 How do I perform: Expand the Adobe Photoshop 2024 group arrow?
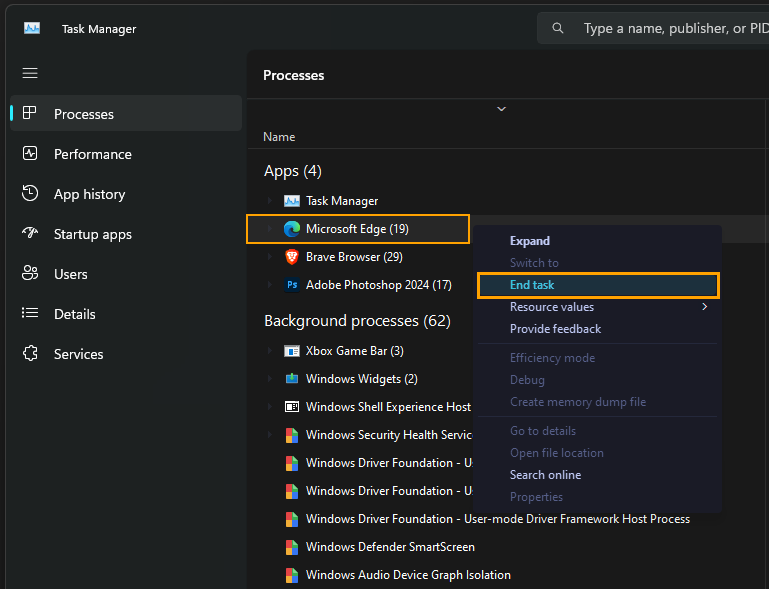(269, 284)
